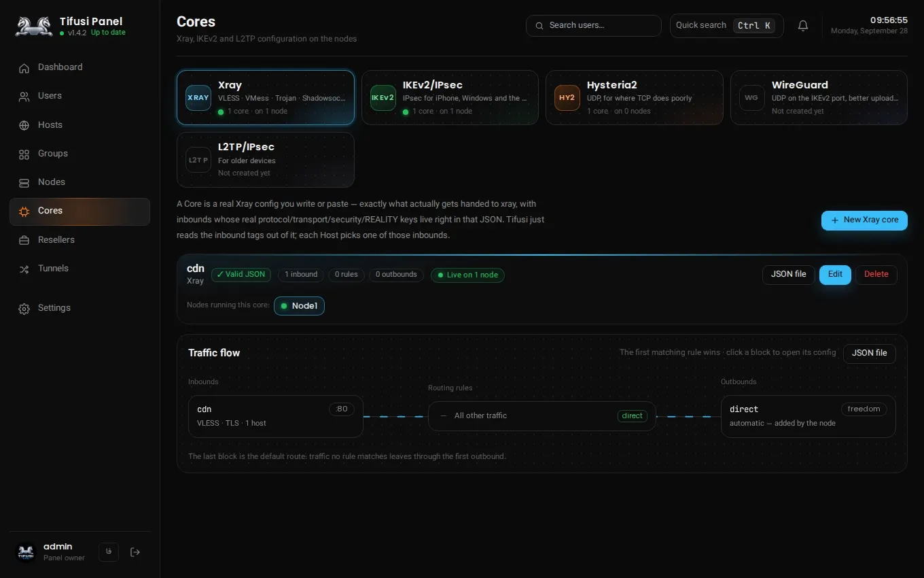Click the Valid JSON badge
Viewport: 924px width, 578px height.
(241, 275)
